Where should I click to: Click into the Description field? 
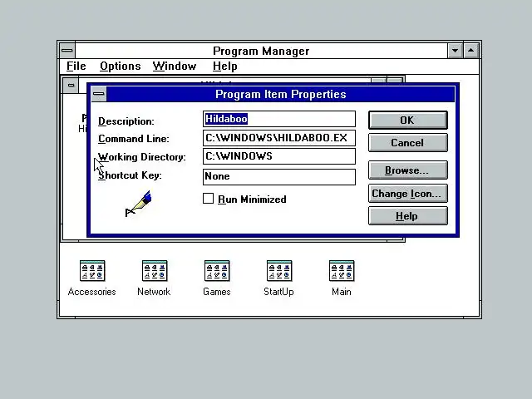pyautogui.click(x=279, y=119)
